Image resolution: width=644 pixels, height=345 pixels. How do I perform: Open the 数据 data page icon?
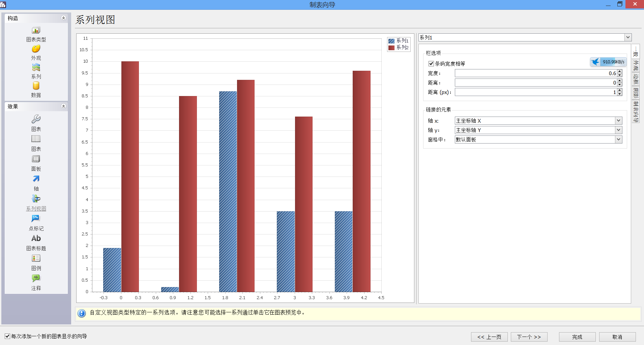click(x=36, y=86)
